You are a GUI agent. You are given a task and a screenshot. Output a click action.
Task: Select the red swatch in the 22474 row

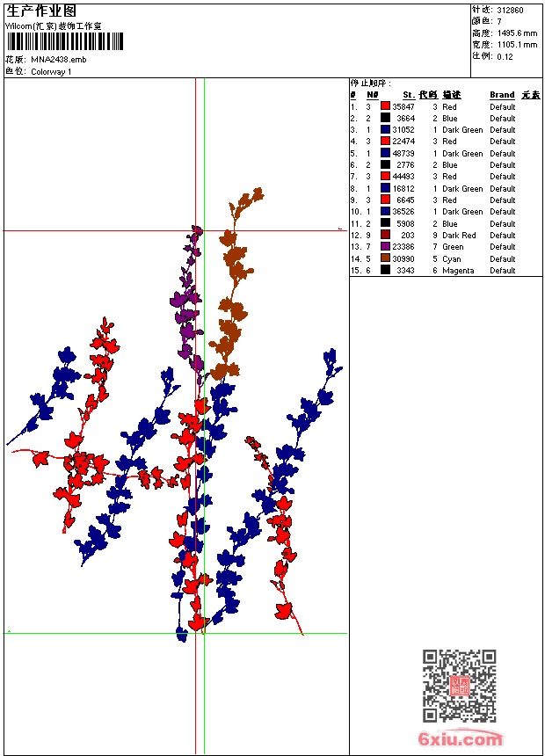tap(385, 141)
